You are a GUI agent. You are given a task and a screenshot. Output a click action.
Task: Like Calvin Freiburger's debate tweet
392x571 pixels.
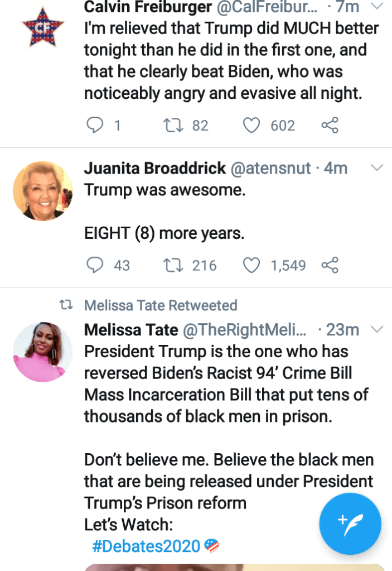(252, 125)
